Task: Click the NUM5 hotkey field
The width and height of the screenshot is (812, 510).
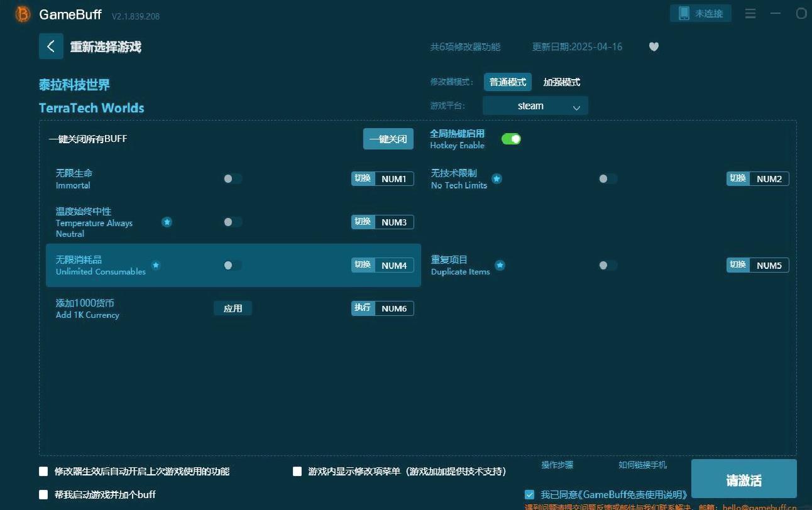Action: (769, 265)
